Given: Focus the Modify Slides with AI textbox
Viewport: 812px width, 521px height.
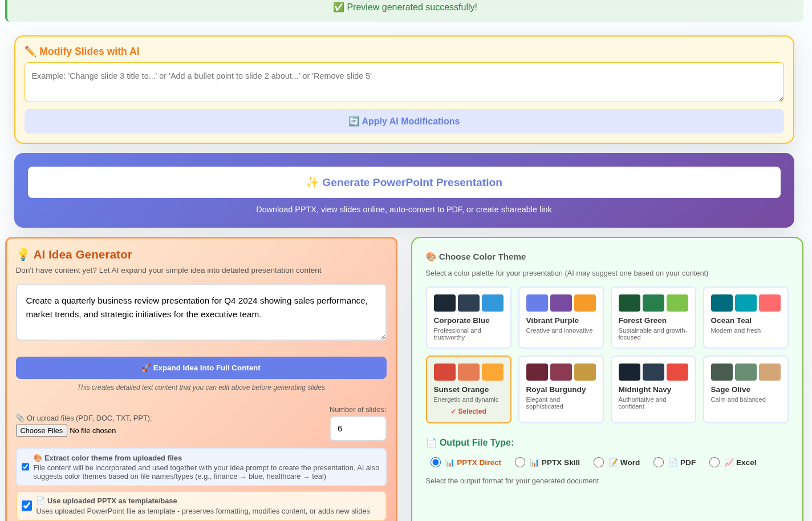Looking at the screenshot, I should (x=404, y=82).
